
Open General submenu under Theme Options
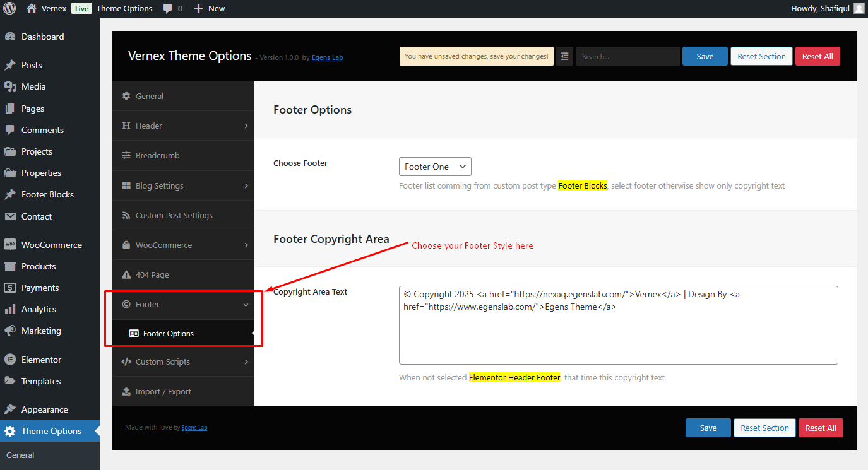click(x=20, y=455)
